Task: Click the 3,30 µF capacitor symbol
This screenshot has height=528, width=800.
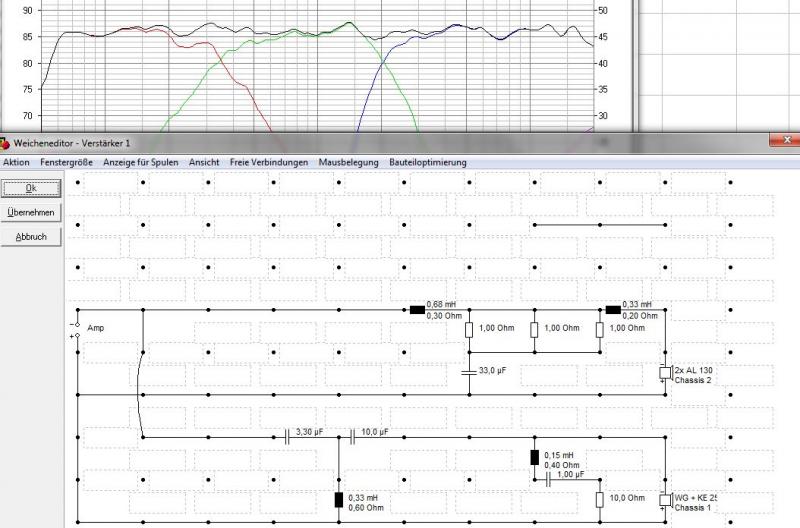Action: (x=286, y=436)
